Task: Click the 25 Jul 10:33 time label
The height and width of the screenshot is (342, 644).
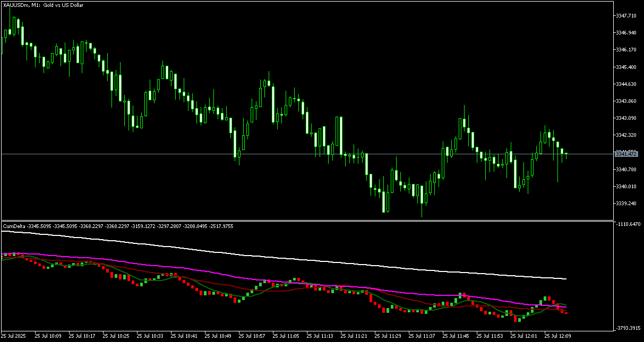Action: coord(150,336)
